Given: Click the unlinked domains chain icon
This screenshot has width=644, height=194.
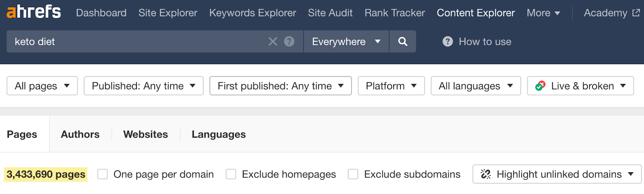Looking at the screenshot, I should click(486, 174).
